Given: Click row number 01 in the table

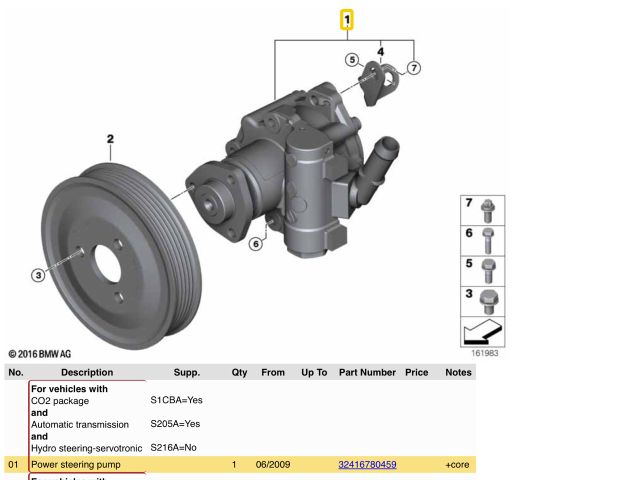Looking at the screenshot, I should (x=14, y=465).
